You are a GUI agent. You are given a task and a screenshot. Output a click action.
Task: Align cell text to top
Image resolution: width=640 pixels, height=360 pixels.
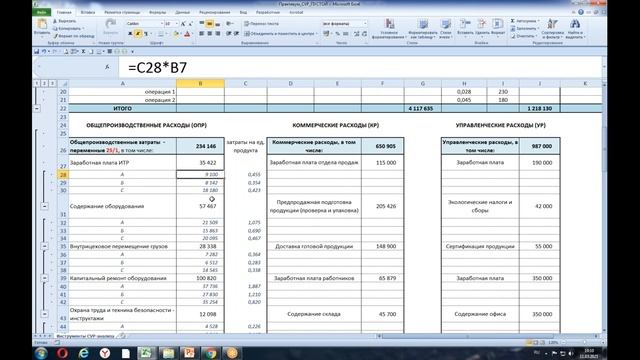(202, 24)
